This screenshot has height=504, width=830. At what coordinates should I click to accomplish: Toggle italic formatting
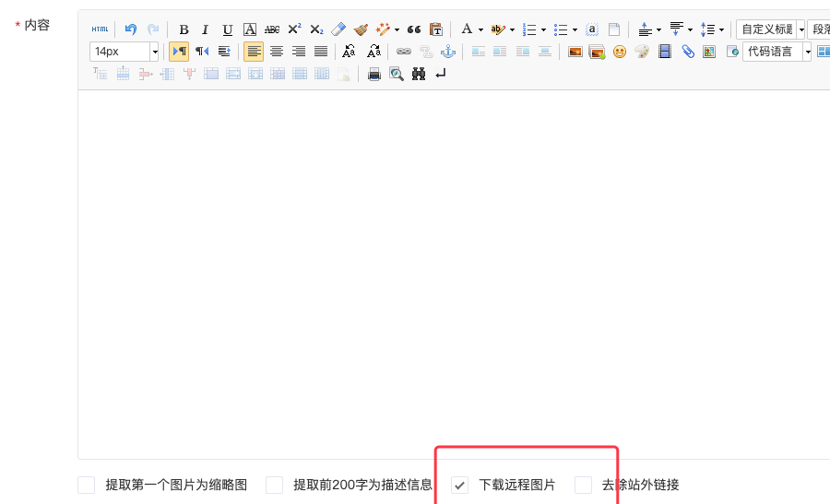(x=206, y=29)
